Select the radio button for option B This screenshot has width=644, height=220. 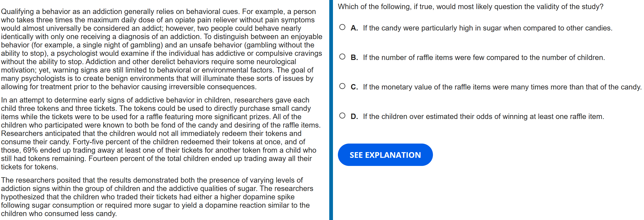click(x=342, y=57)
